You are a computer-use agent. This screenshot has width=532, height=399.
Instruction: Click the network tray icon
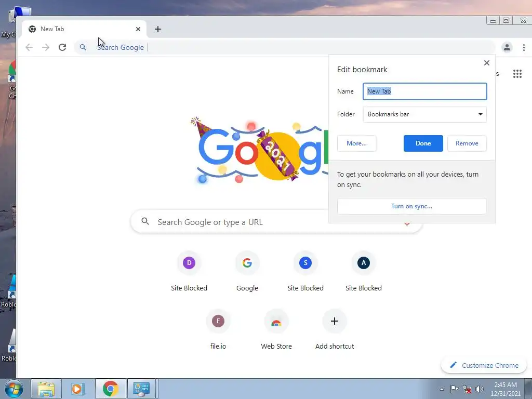point(467,389)
